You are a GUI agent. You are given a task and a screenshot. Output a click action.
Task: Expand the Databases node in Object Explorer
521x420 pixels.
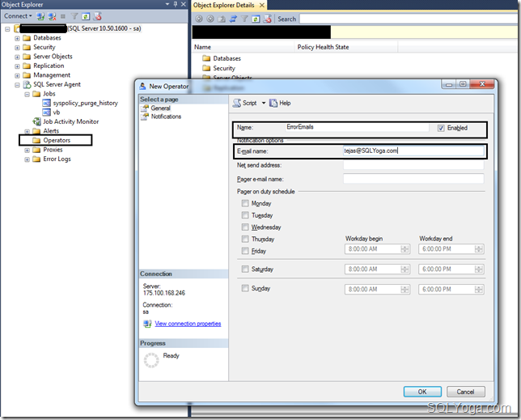tap(17, 38)
